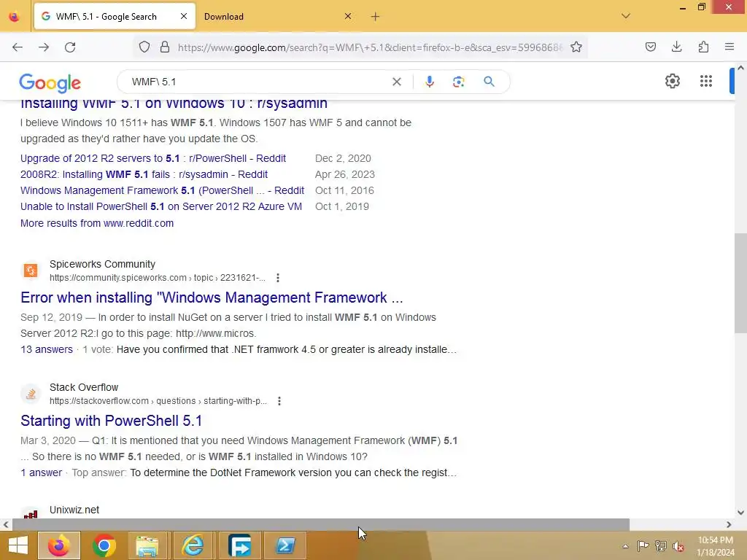Click the scroll left arrow on horizontal scrollbar

pyautogui.click(x=5, y=525)
